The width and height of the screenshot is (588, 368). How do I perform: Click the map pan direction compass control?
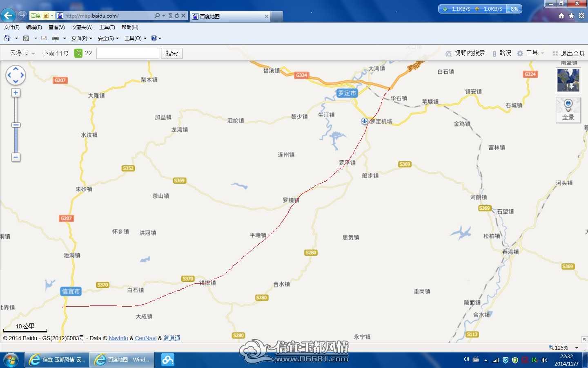coord(16,75)
